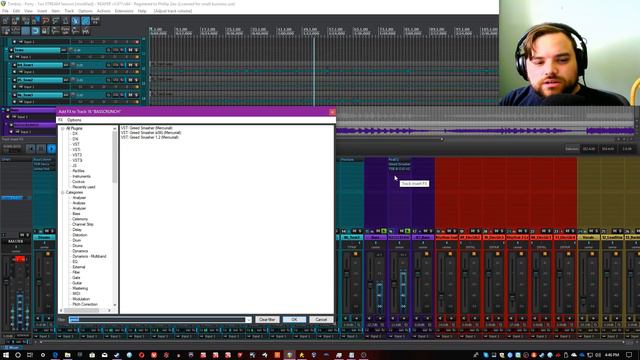Confirm with the OK button

click(294, 320)
